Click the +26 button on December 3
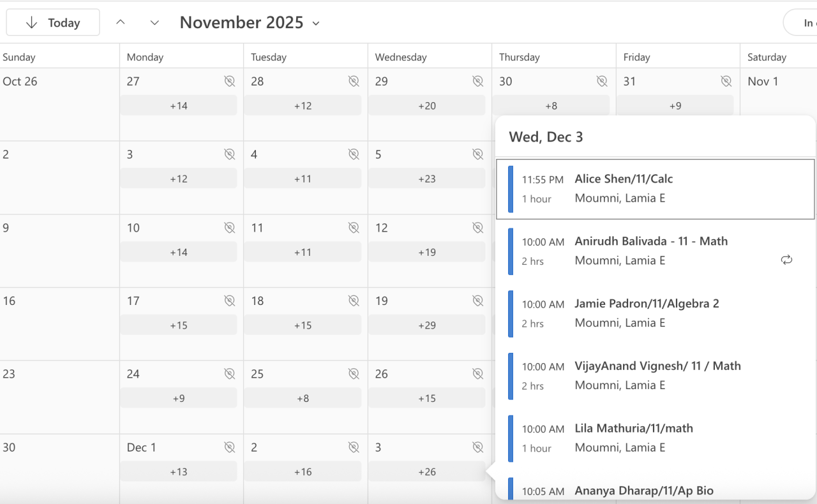This screenshot has width=817, height=504. [x=427, y=472]
